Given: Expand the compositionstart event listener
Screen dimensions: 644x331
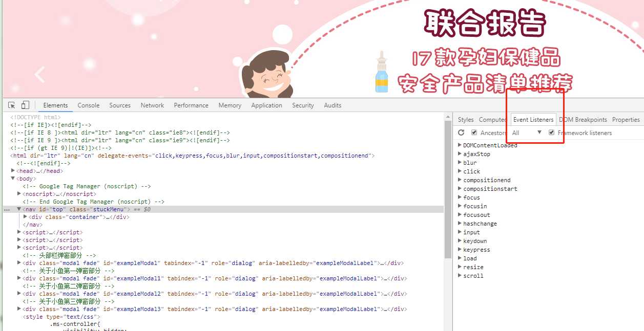Looking at the screenshot, I should click(460, 189).
